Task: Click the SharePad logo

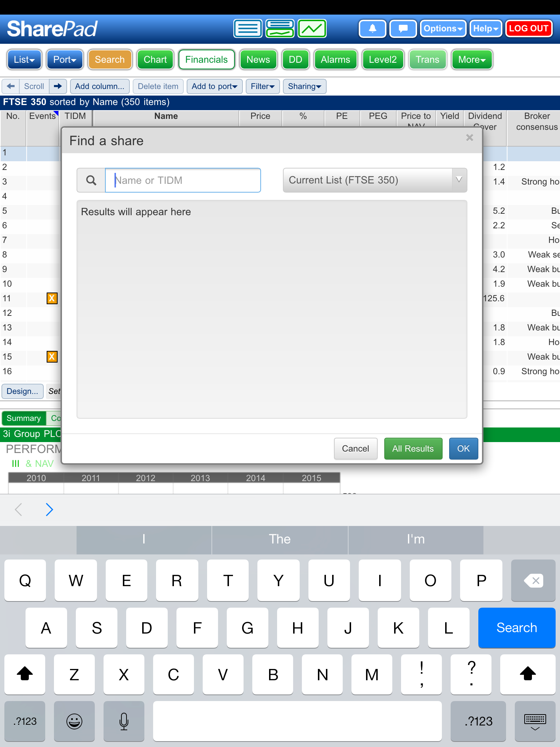Action: pyautogui.click(x=52, y=29)
